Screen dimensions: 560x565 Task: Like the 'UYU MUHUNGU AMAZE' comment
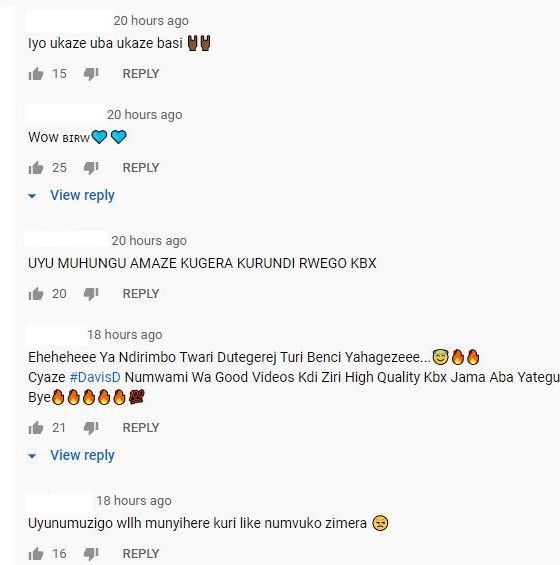36,294
